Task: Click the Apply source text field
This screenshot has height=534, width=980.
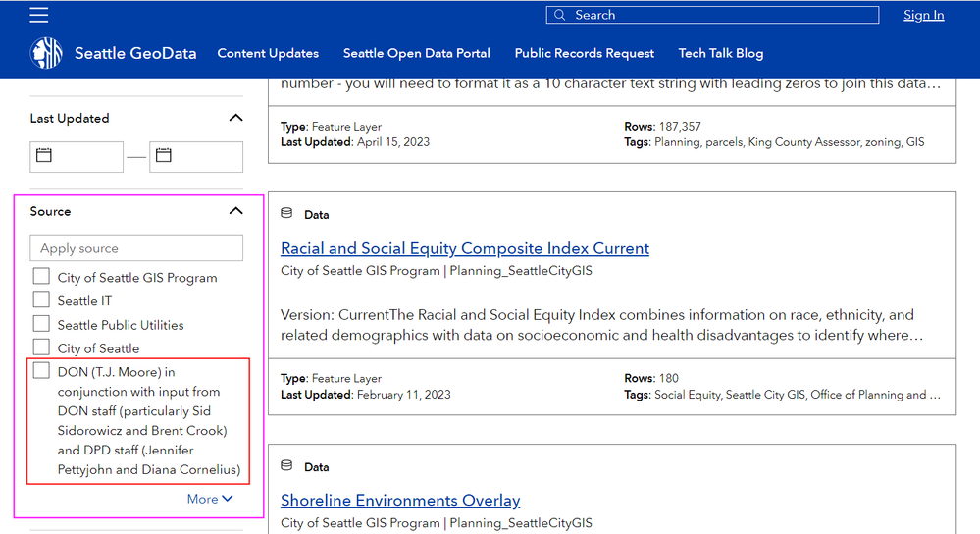Action: (136, 248)
